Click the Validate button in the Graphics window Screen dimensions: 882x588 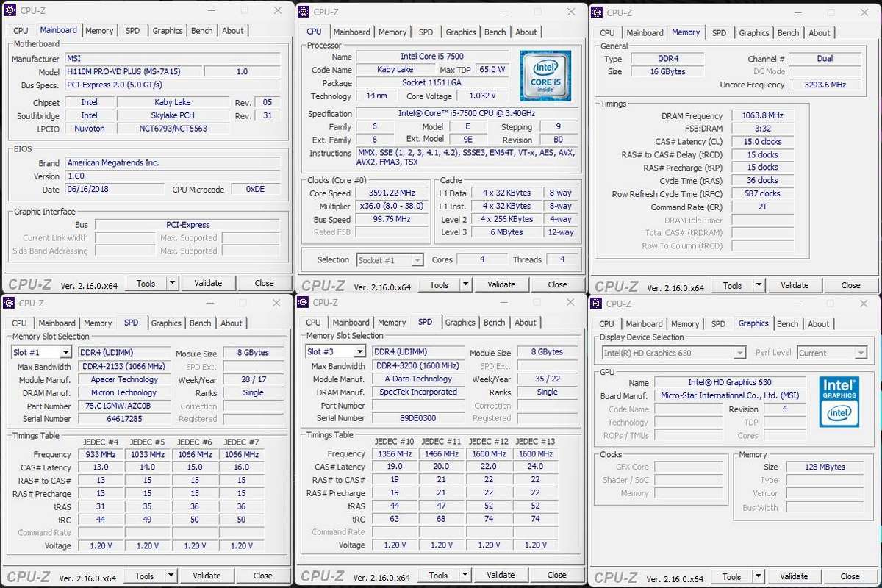[794, 576]
